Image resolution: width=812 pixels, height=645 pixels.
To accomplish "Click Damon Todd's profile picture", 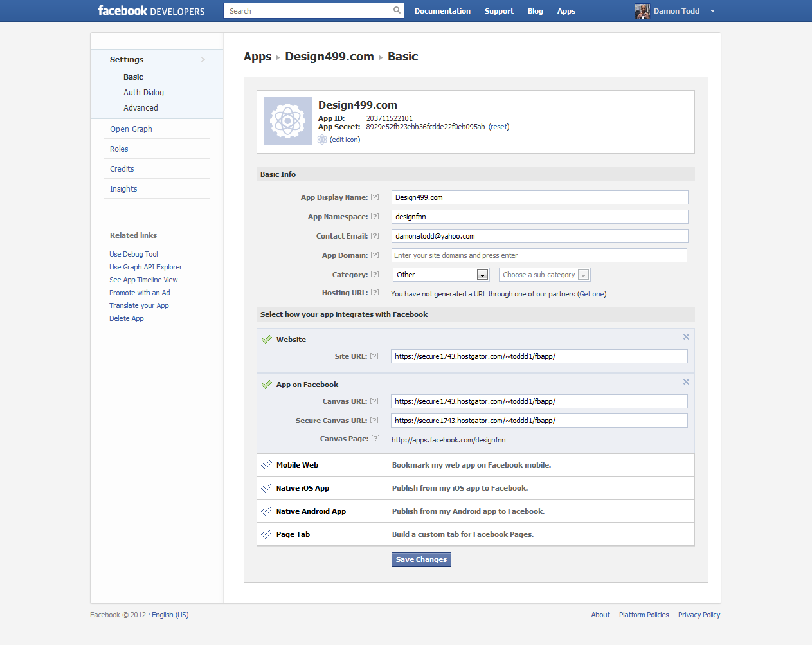I will pyautogui.click(x=642, y=11).
